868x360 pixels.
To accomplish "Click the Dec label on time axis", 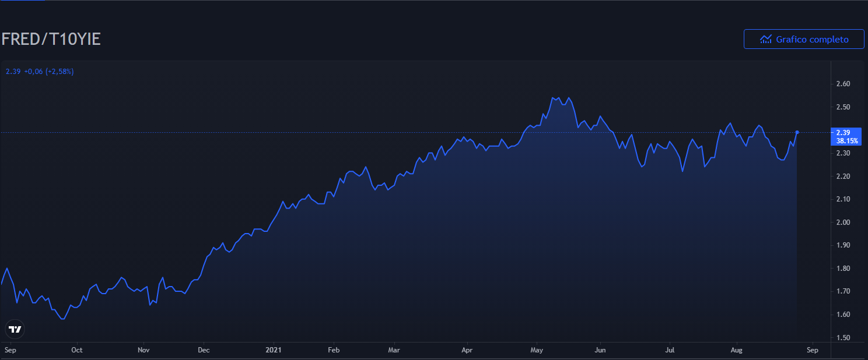I will click(204, 350).
